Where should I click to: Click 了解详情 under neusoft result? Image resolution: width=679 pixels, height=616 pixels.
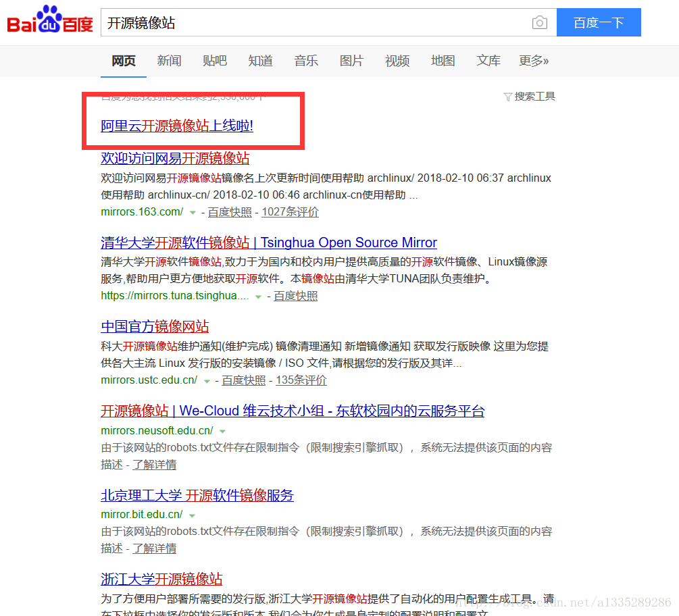(x=155, y=465)
